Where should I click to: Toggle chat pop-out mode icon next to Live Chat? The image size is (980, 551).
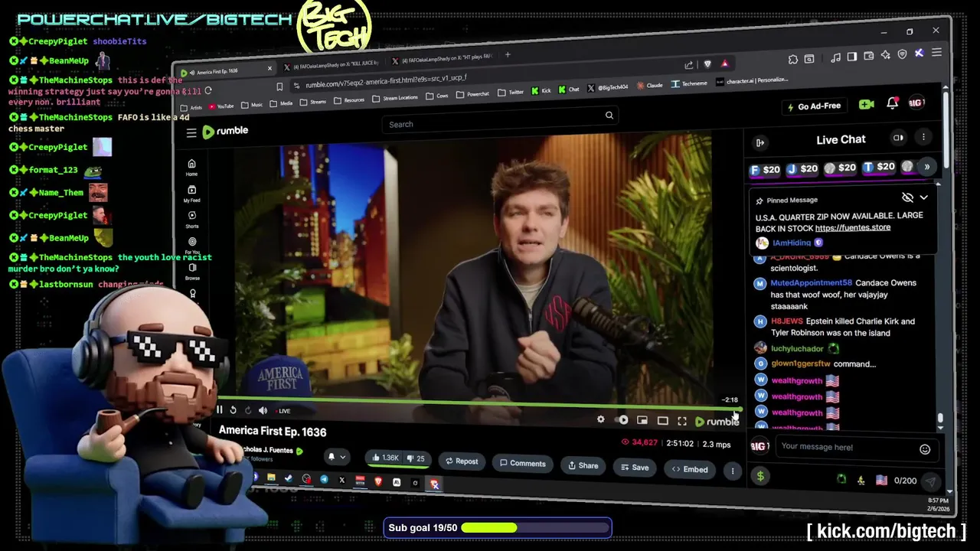pyautogui.click(x=898, y=138)
